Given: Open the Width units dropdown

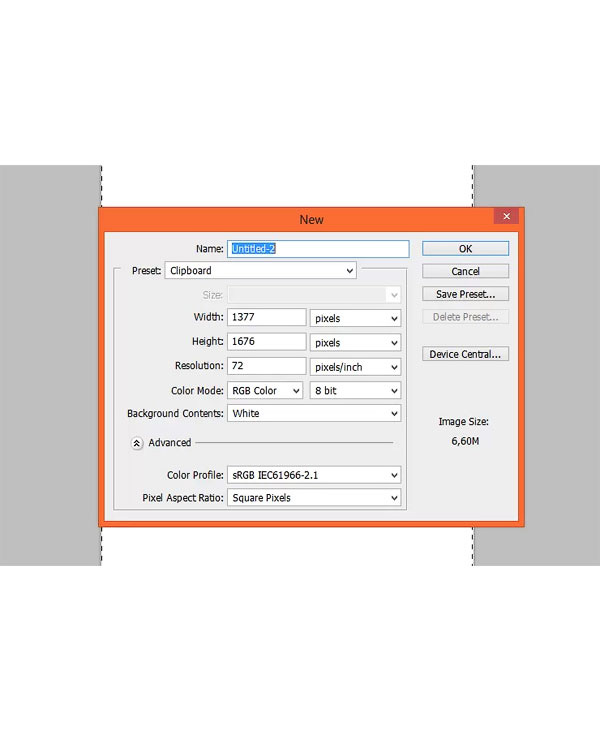Looking at the screenshot, I should (x=355, y=318).
